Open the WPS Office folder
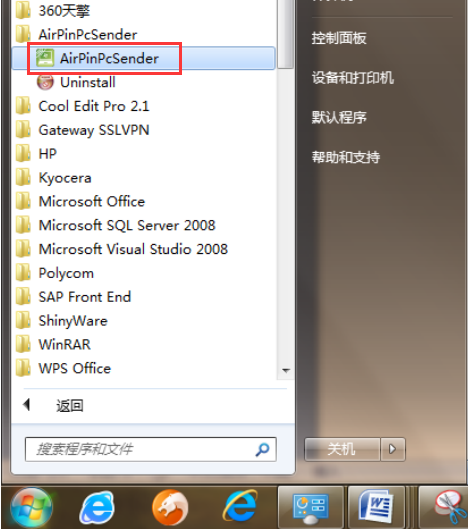The width and height of the screenshot is (468, 529). (x=63, y=368)
